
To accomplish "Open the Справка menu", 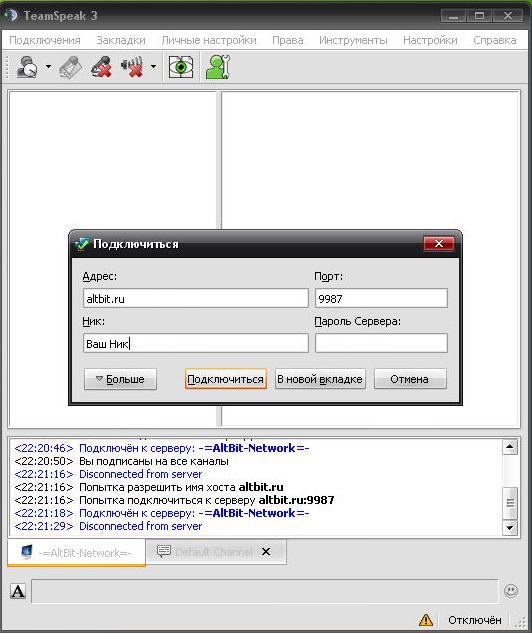I will click(495, 40).
